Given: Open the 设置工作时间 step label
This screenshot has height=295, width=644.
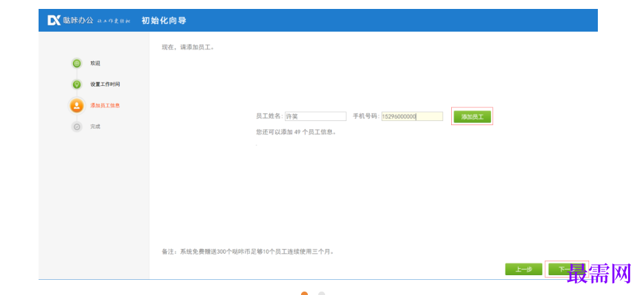Looking at the screenshot, I should [105, 84].
